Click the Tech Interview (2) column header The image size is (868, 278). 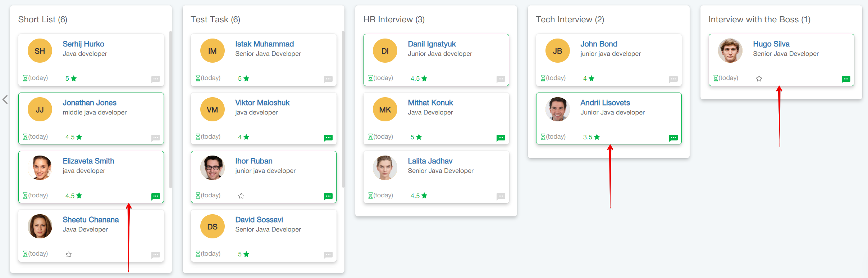click(x=570, y=19)
